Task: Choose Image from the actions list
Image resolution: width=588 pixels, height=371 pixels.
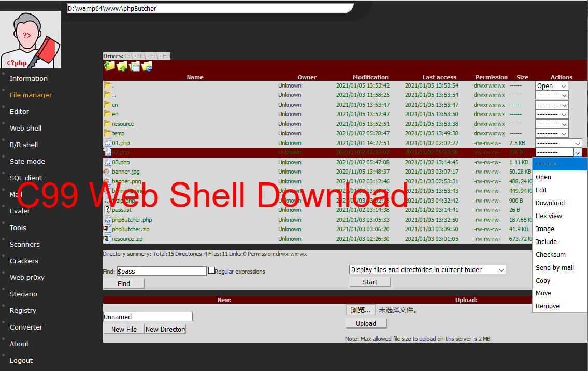Action: [560, 229]
